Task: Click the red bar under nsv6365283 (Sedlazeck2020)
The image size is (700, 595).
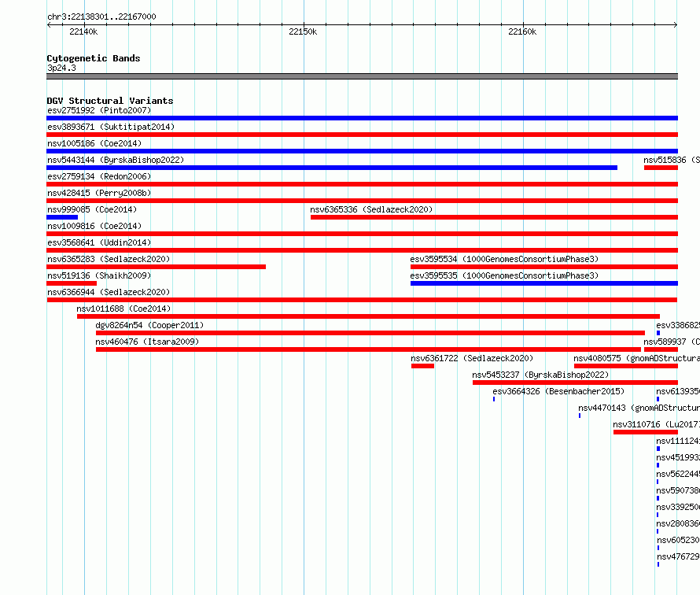Action: [157, 267]
